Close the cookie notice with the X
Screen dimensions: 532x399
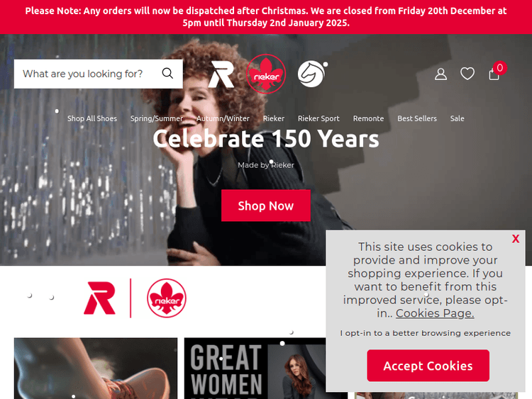pyautogui.click(x=516, y=239)
